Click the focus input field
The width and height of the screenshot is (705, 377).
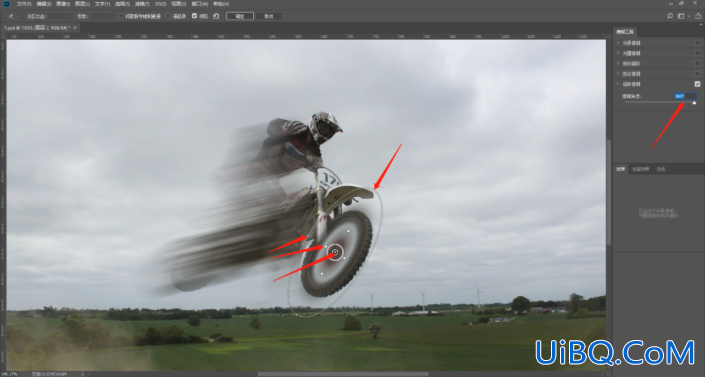(99, 16)
